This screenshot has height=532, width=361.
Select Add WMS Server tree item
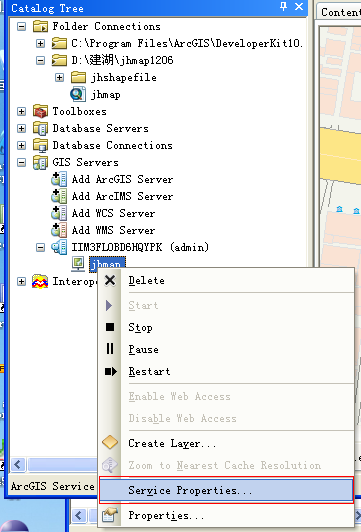(113, 230)
